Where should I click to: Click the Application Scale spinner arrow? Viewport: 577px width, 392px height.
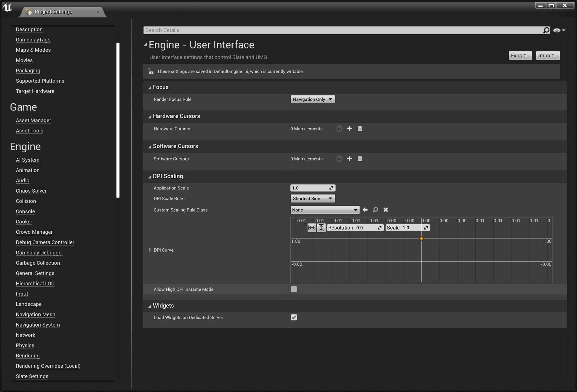(x=331, y=188)
